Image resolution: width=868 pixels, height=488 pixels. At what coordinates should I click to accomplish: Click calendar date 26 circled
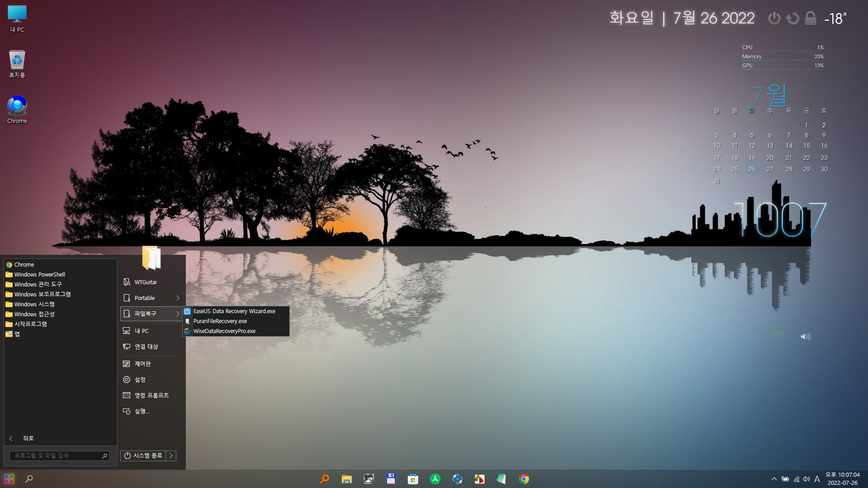click(x=752, y=169)
